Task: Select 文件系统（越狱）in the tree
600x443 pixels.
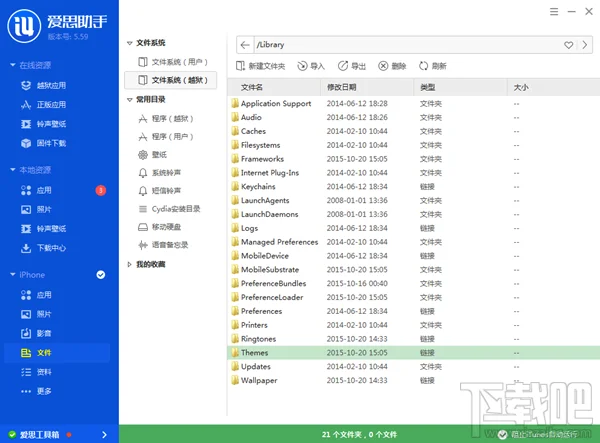Action: 171,80
